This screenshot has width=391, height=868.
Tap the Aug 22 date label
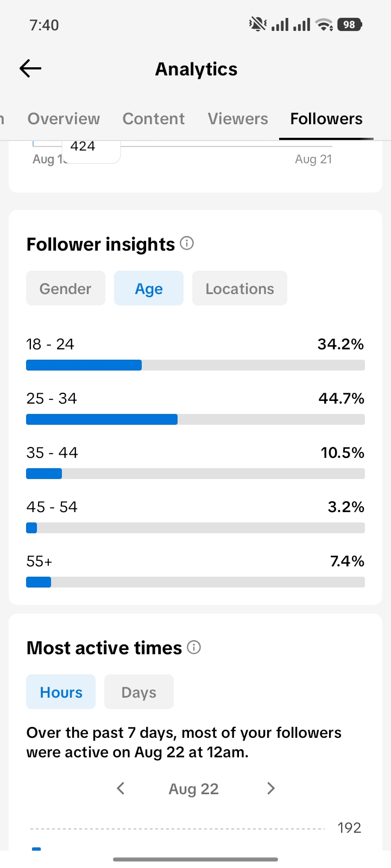coord(194,789)
